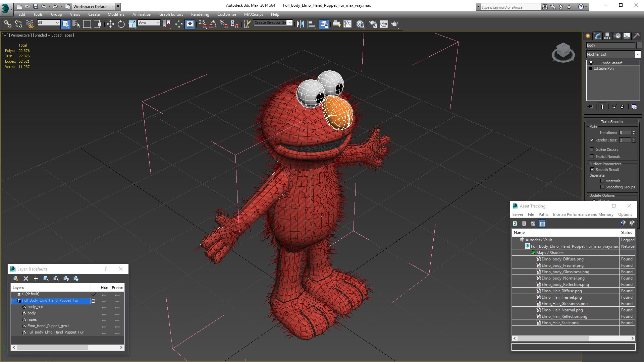Click the Hide column header
This screenshot has height=362, width=644.
point(104,288)
